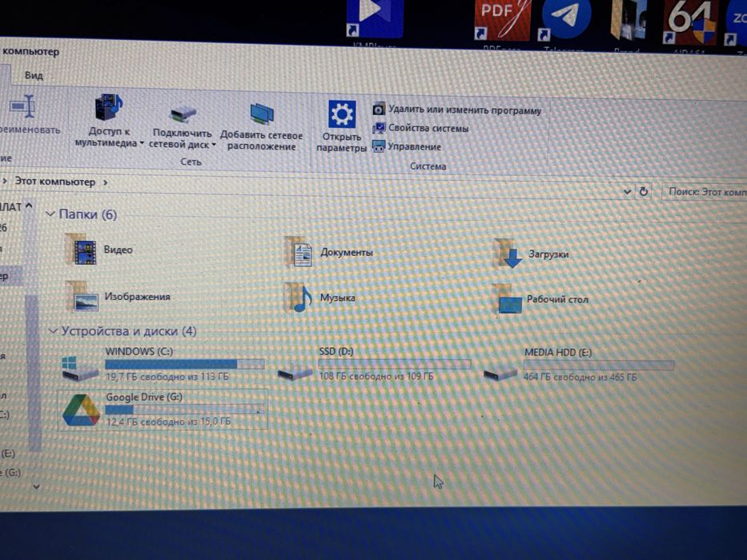Click the refresh button beside address bar
747x560 pixels.
click(644, 191)
